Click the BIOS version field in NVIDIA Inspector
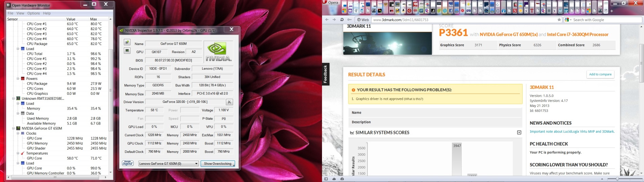 click(x=173, y=60)
